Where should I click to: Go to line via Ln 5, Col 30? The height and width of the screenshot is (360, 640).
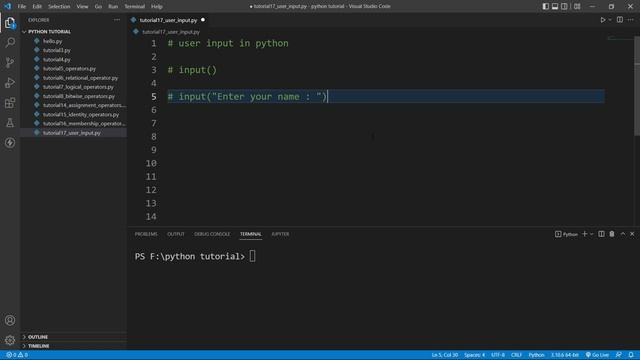[445, 355]
